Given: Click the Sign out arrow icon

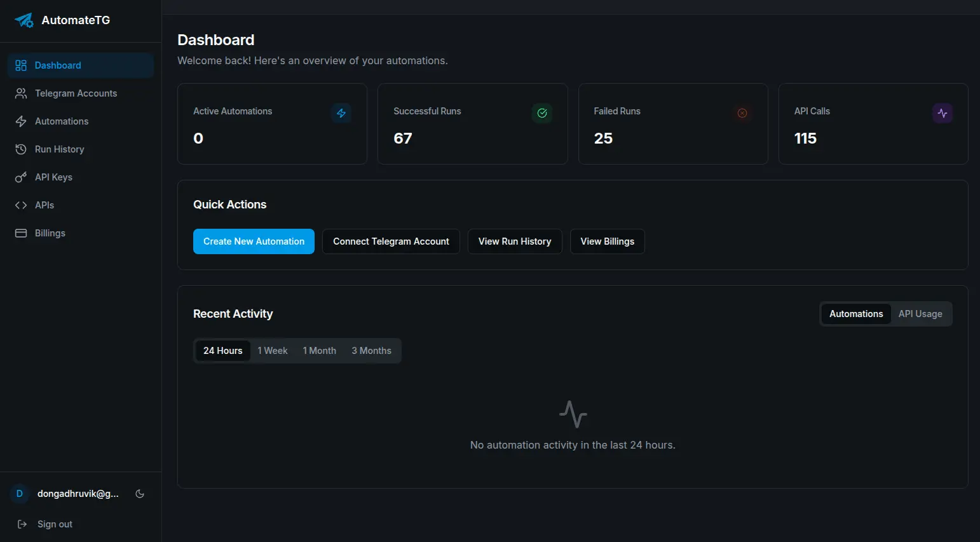Looking at the screenshot, I should coord(22,524).
